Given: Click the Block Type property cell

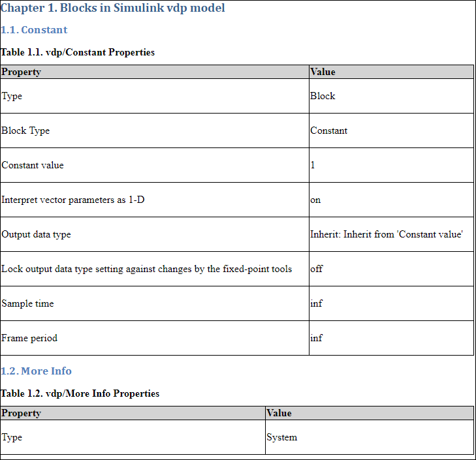Looking at the screenshot, I should [x=25, y=130].
